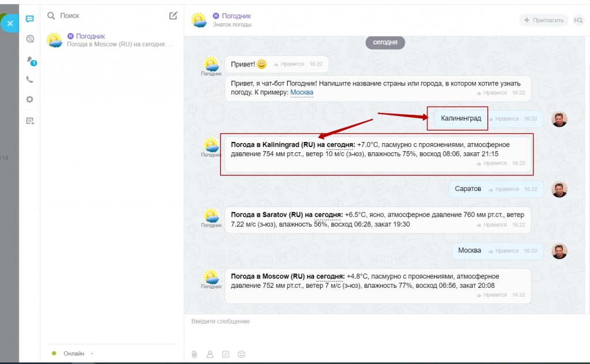590x364 pixels.
Task: Click the Пригласить button
Action: point(544,20)
